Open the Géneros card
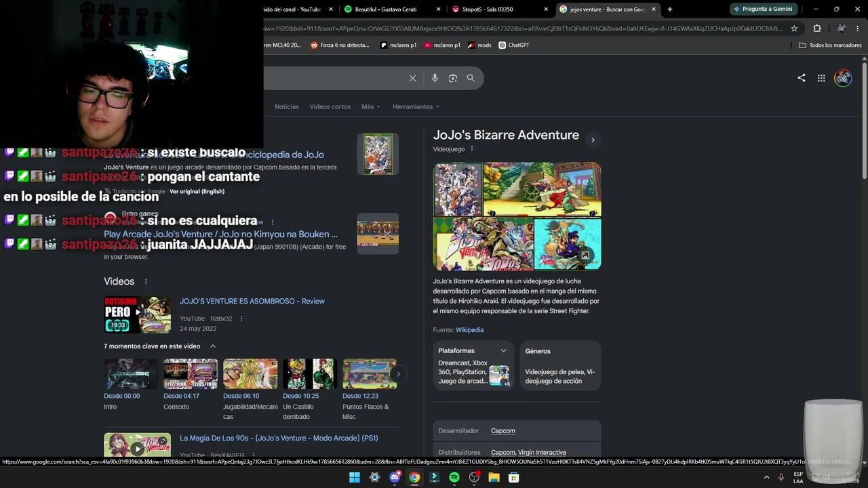The image size is (868, 488). coord(560,366)
